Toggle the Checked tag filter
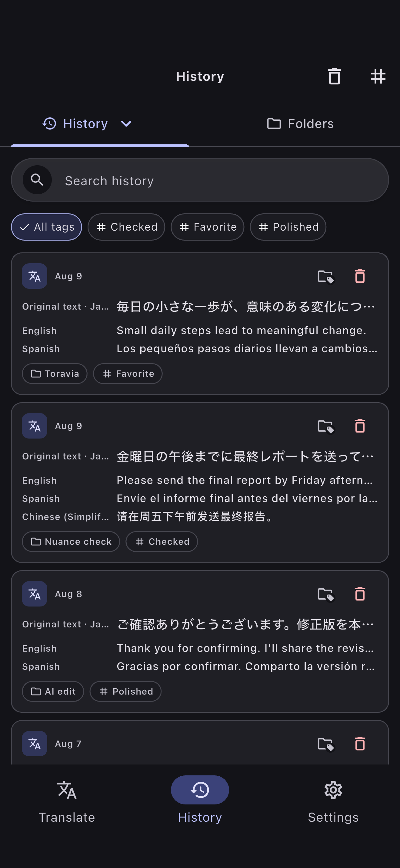 tap(126, 227)
